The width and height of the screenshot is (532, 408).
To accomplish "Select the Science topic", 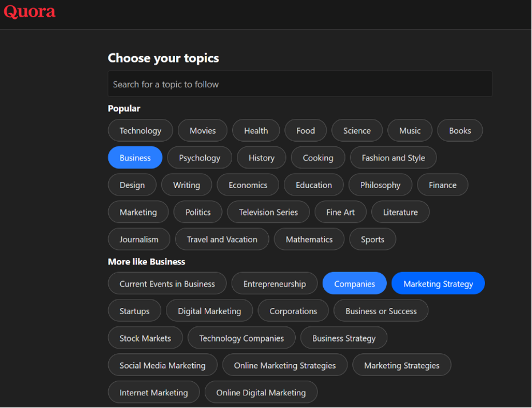I will [357, 130].
